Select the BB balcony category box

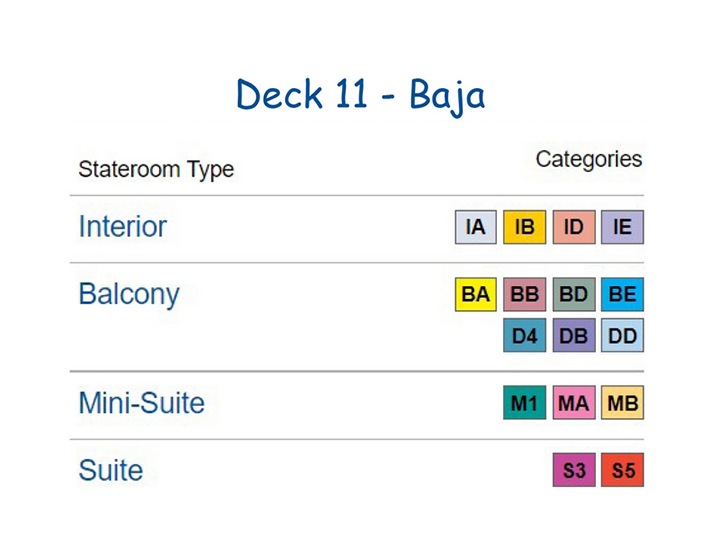pos(524,294)
